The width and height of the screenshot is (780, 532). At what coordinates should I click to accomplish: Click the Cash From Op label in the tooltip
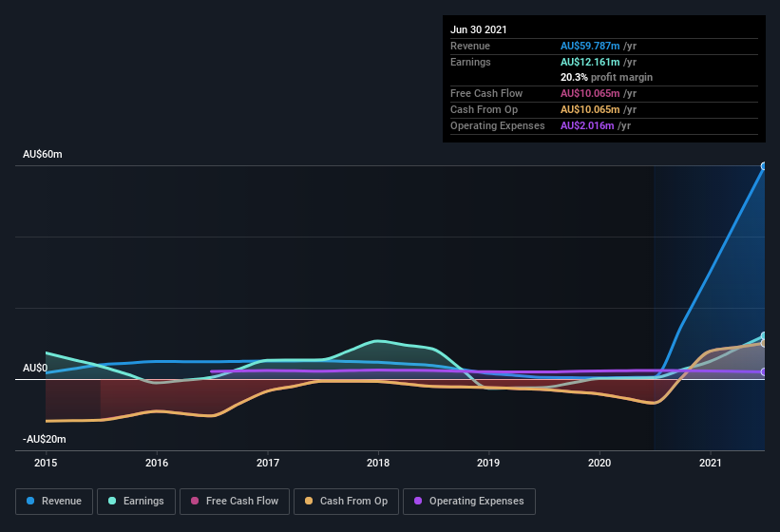[x=484, y=109]
